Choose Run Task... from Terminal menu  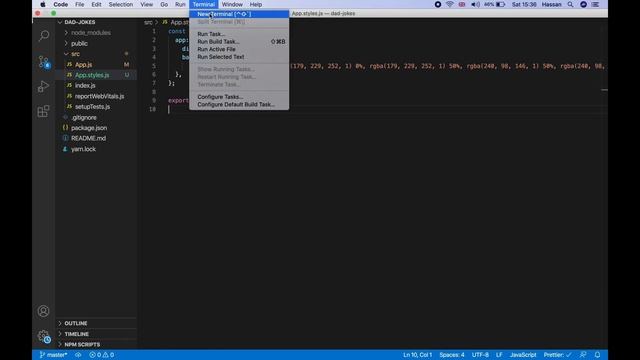(239, 34)
